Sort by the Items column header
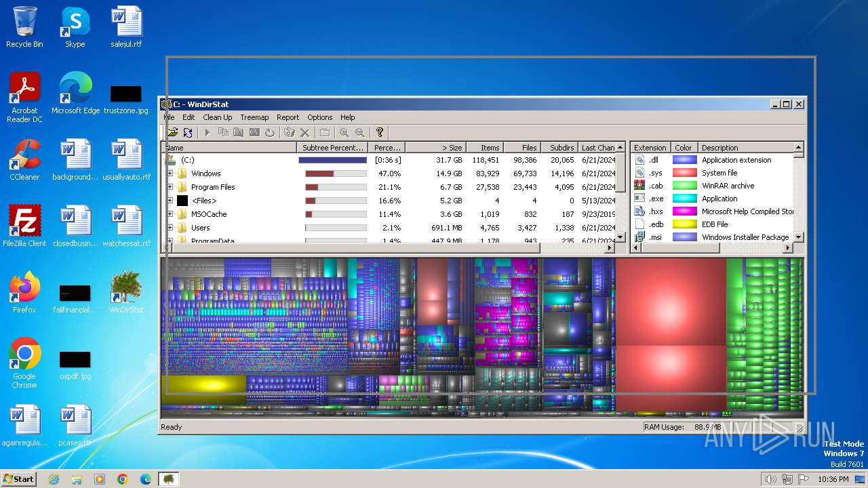The image size is (868, 488). tap(485, 147)
